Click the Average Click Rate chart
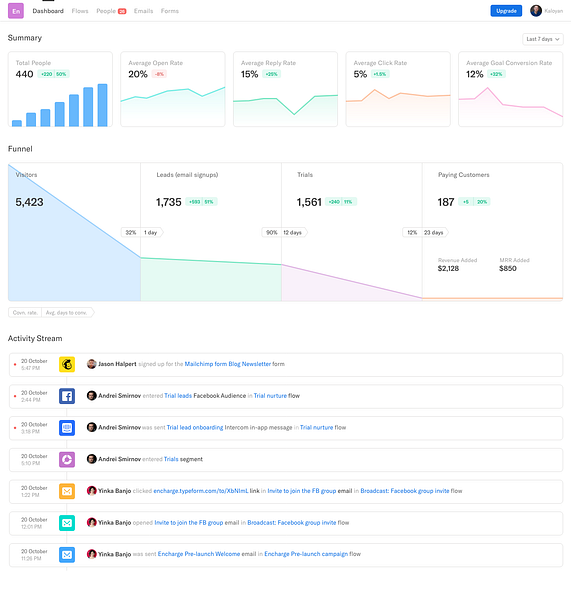This screenshot has height=600, width=571. (x=398, y=107)
